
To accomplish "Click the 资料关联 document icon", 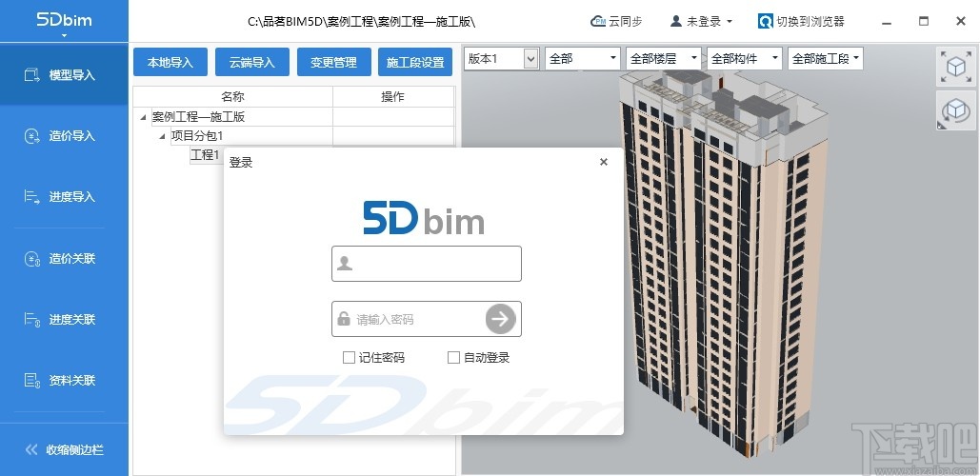I will [x=31, y=380].
